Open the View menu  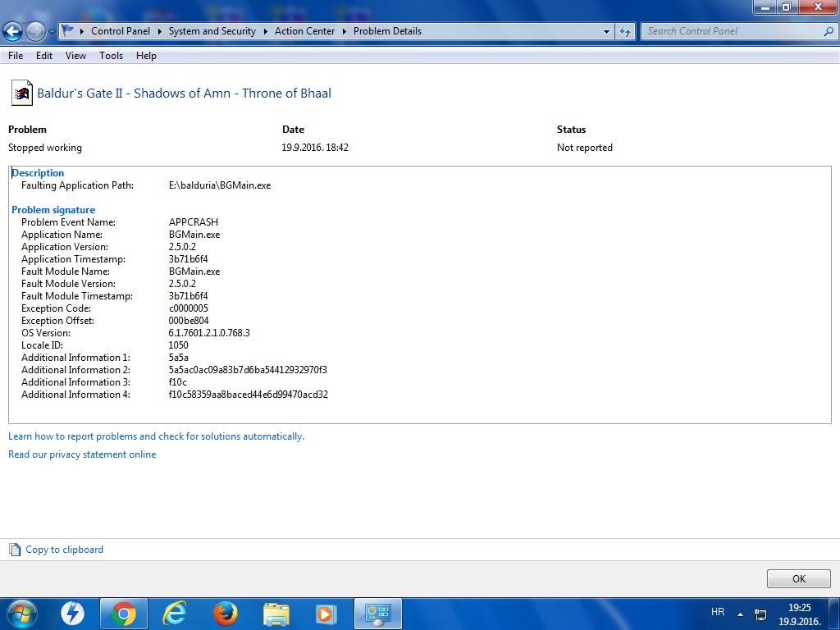(x=75, y=56)
